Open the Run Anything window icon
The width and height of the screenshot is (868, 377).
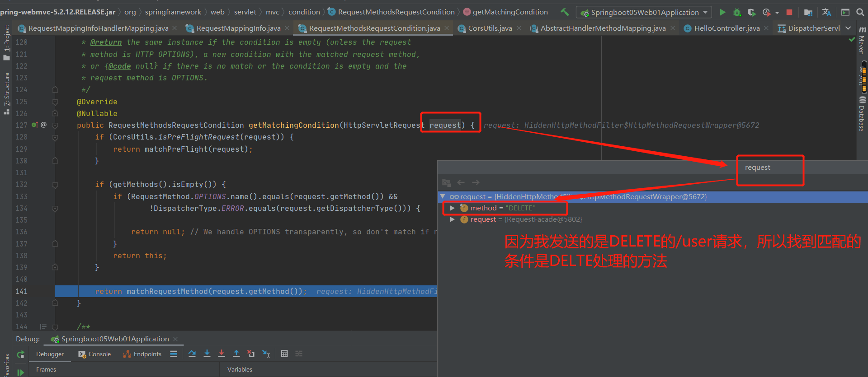tap(845, 12)
